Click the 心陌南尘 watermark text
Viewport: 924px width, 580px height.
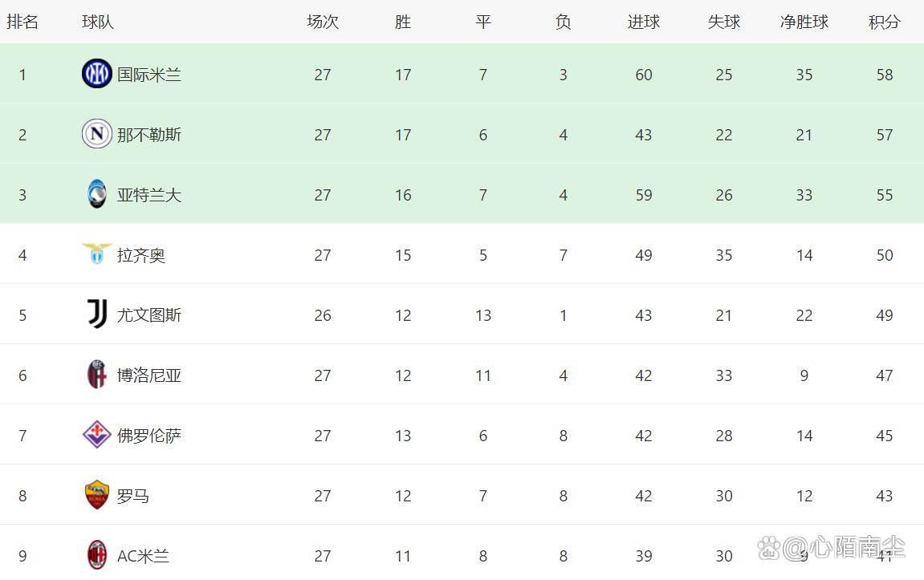click(x=857, y=548)
